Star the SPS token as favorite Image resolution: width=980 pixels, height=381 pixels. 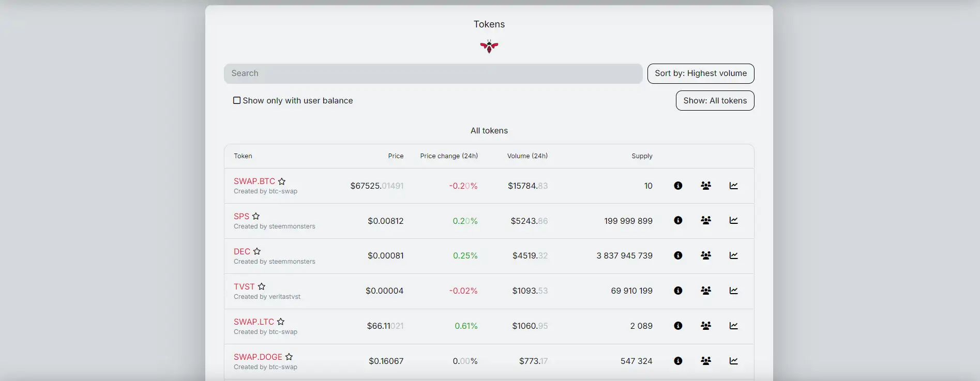coord(256,216)
